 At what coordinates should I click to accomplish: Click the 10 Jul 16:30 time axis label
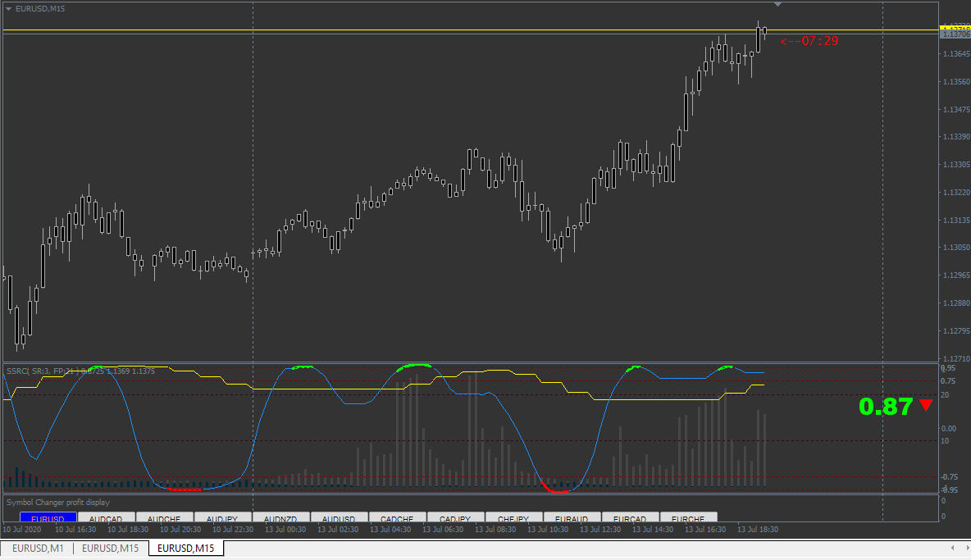75,529
